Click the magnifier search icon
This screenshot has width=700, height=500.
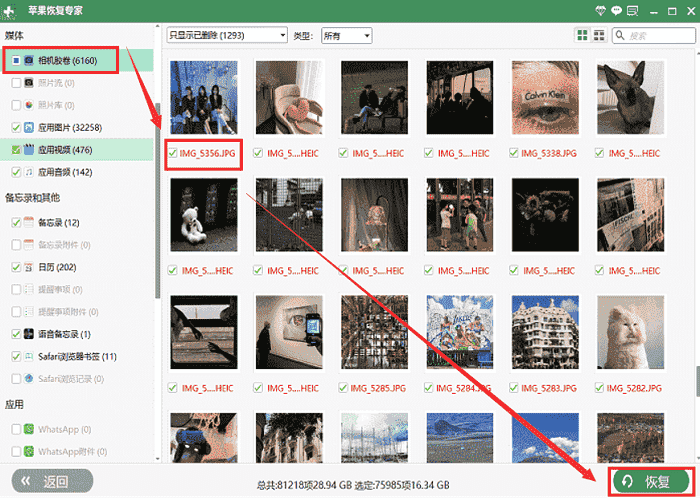click(620, 35)
